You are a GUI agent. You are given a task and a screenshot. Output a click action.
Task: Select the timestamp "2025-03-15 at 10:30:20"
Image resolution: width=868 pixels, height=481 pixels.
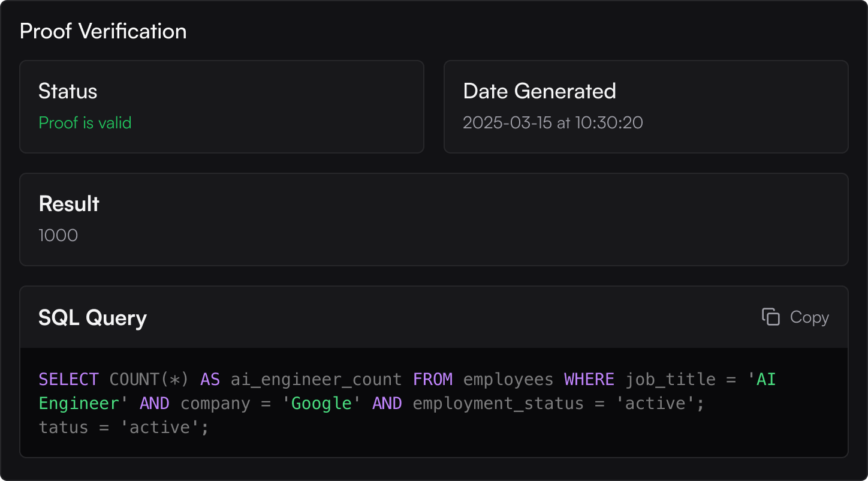[553, 123]
